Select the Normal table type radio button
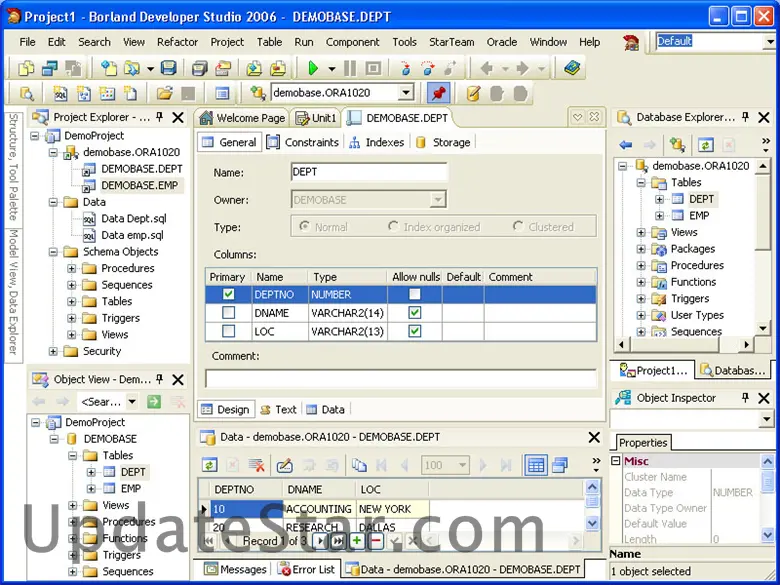The image size is (780, 585). point(304,226)
